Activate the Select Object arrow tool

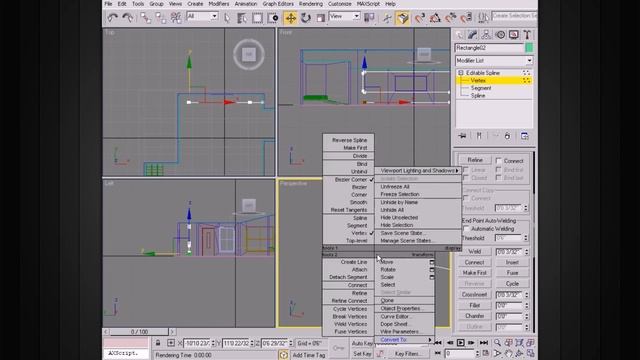tap(227, 18)
